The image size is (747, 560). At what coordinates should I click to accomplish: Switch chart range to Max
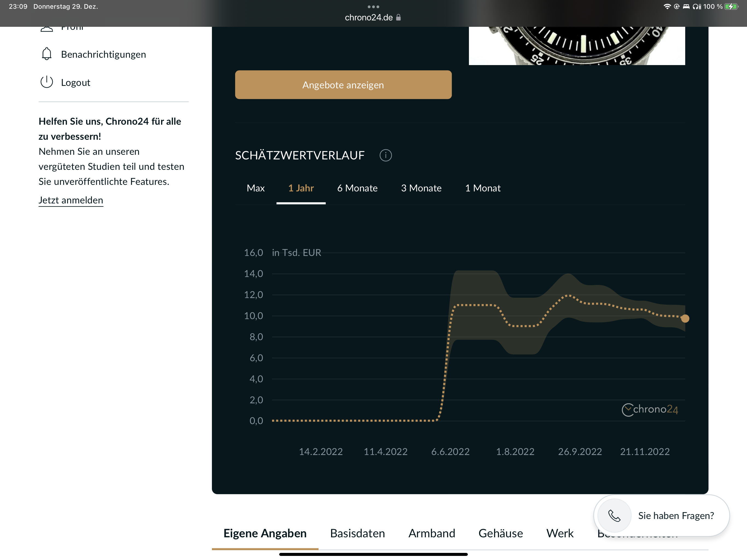pos(256,188)
